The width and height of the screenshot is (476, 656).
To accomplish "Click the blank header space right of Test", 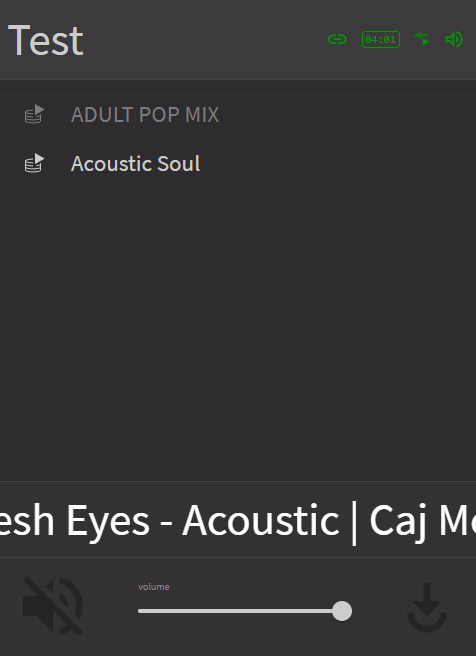I will click(x=205, y=40).
